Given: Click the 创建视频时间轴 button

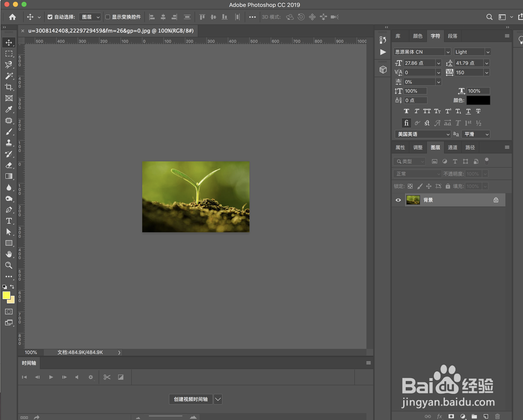Looking at the screenshot, I should [x=191, y=399].
